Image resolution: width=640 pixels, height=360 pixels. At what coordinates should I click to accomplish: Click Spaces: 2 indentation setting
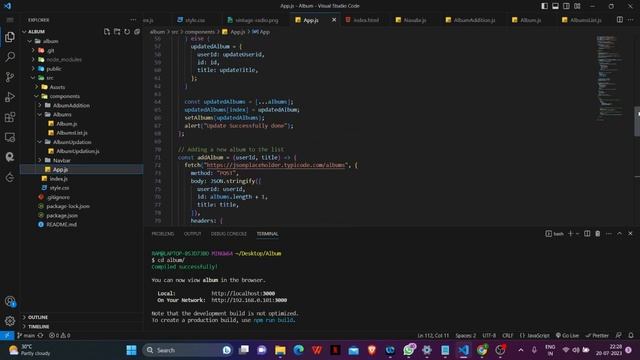coord(466,336)
